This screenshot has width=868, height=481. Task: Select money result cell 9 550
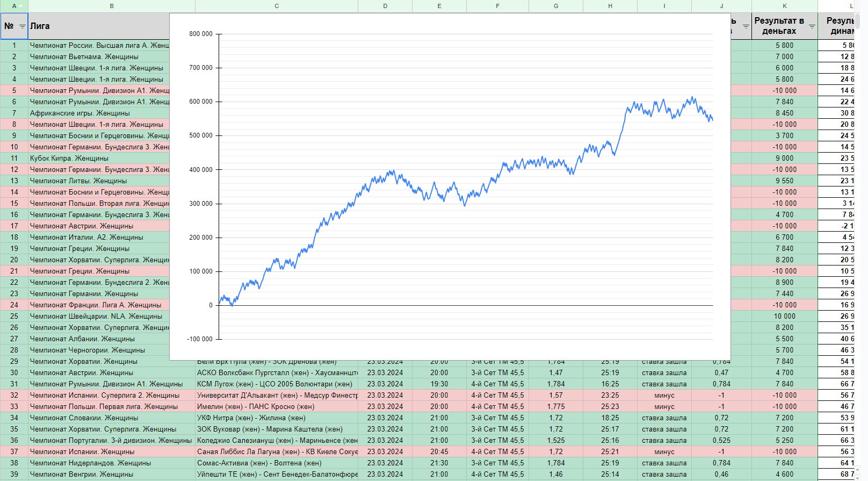[785, 181]
